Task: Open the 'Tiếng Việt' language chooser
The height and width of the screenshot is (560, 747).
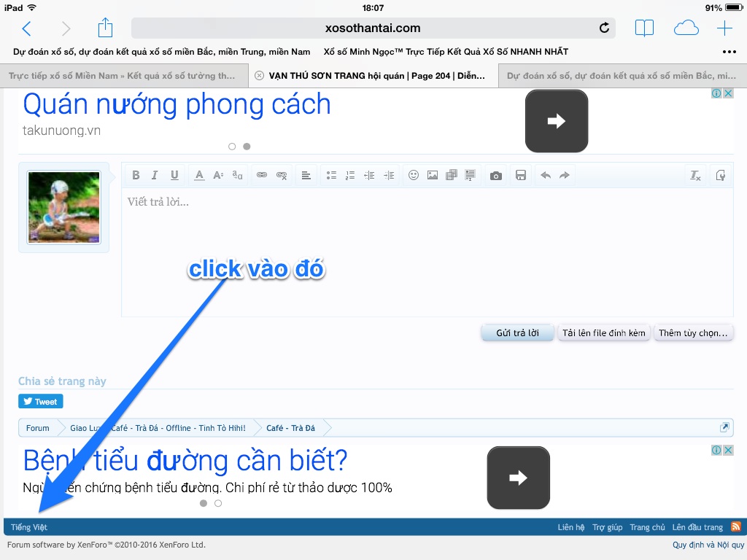Action: click(x=29, y=527)
